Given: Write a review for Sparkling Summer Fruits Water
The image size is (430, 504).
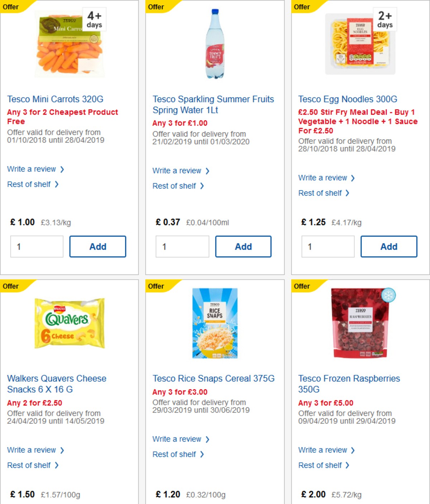Looking at the screenshot, I should point(177,171).
